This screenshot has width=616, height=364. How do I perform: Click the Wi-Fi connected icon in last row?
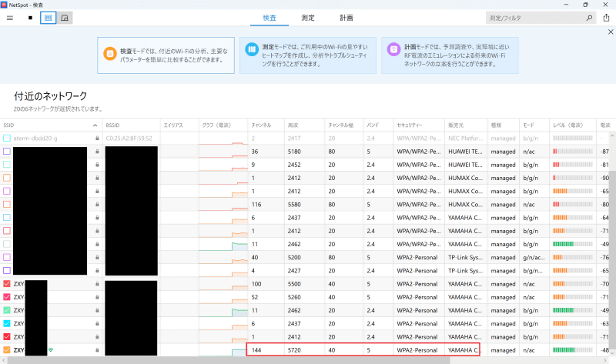click(51, 350)
